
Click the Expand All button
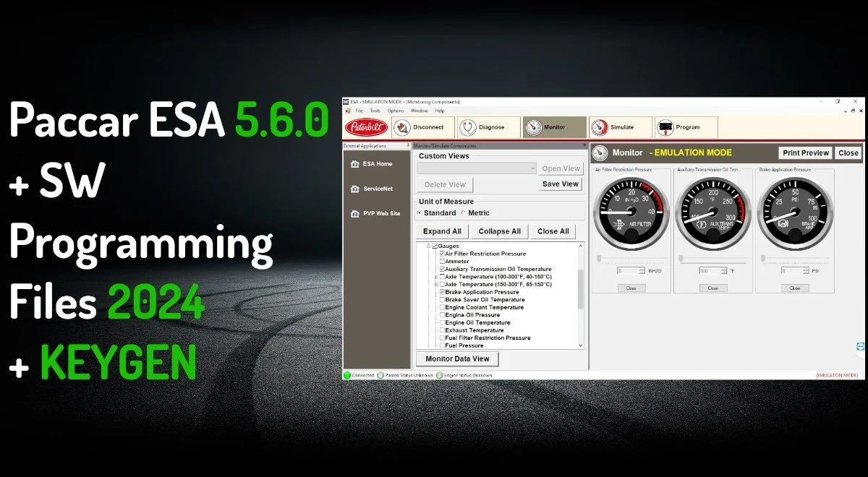coord(442,231)
